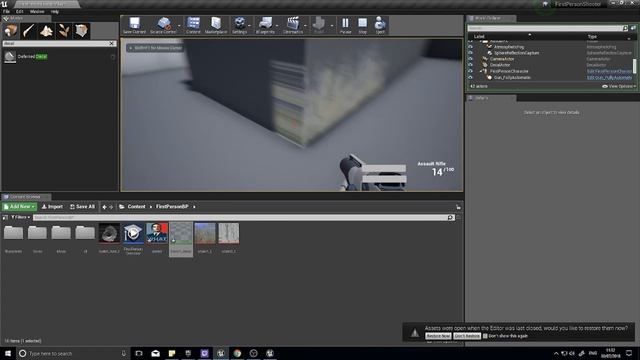Open the Content toolbar button

[x=193, y=25]
